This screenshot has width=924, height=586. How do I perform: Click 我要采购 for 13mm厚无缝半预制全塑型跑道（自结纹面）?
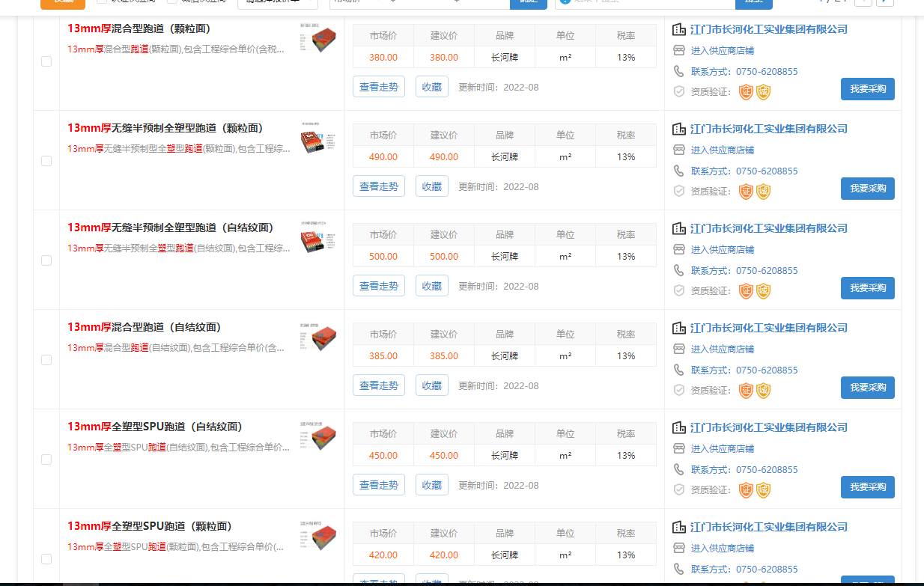(x=868, y=288)
